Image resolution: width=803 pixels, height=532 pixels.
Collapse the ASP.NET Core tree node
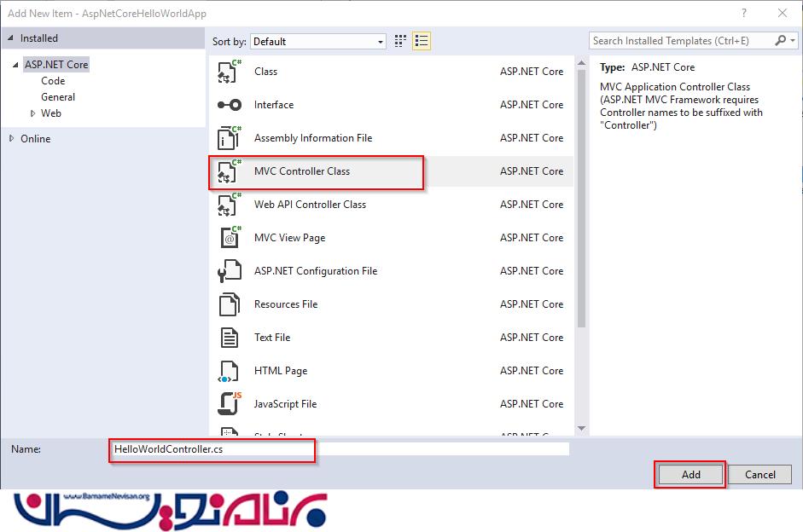[15, 65]
